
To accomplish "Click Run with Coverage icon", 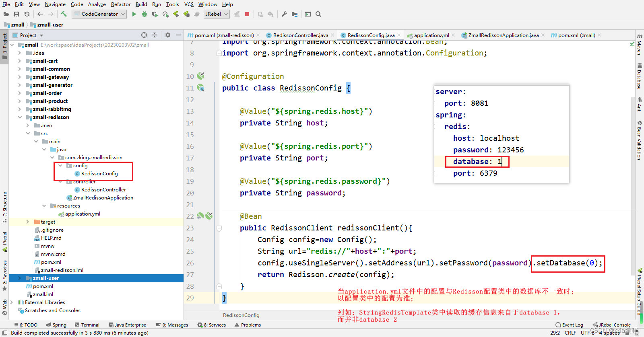I will tap(155, 14).
